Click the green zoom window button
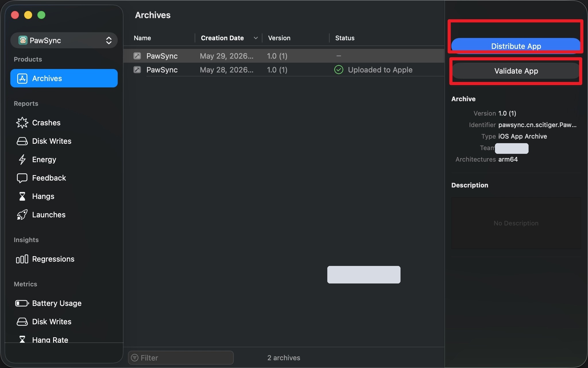 pos(41,15)
